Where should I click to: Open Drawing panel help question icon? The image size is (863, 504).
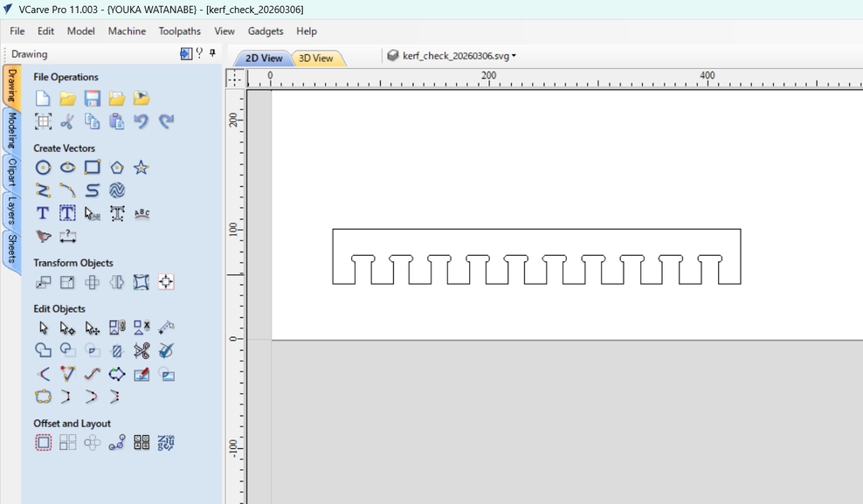point(199,52)
